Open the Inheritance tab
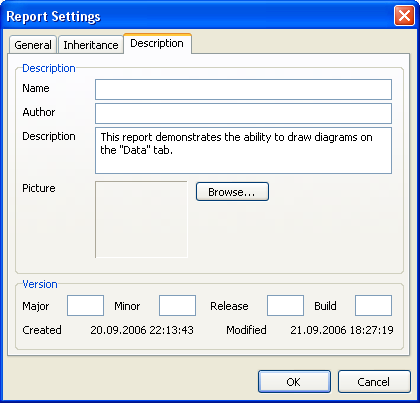 click(x=91, y=45)
